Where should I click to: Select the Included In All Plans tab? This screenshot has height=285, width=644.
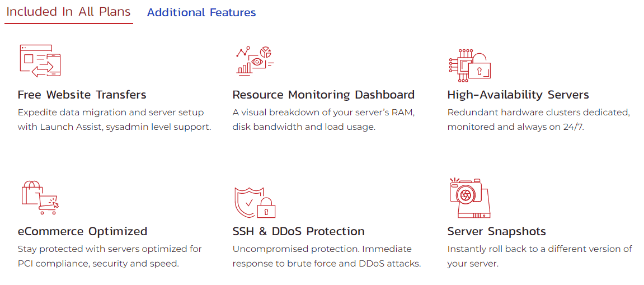69,12
